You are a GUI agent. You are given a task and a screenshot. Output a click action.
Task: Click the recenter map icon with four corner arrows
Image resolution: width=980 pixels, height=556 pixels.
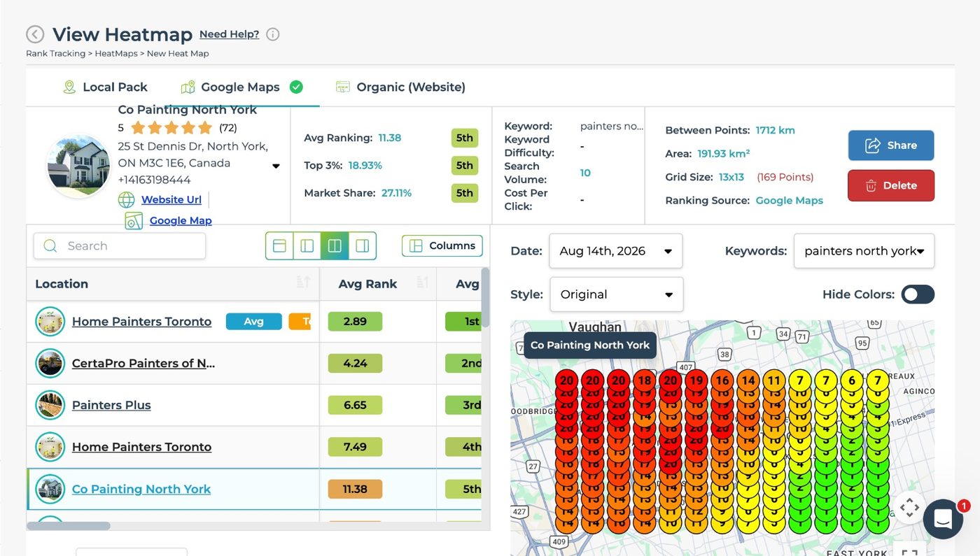pyautogui.click(x=909, y=507)
